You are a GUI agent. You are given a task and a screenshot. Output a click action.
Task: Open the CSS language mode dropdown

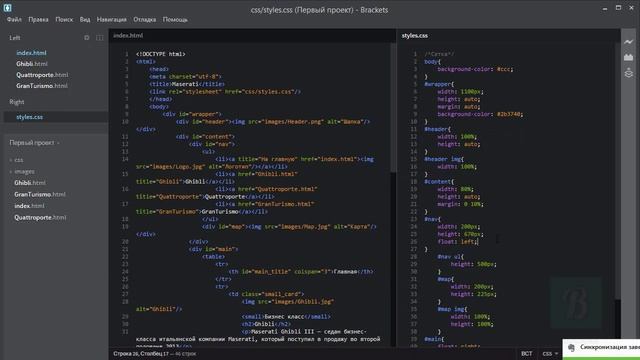pyautogui.click(x=550, y=353)
